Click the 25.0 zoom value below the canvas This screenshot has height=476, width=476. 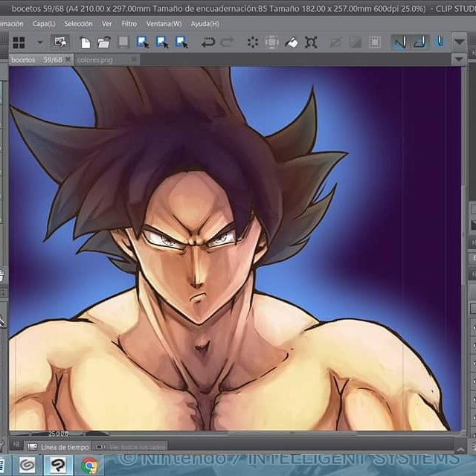tap(58, 434)
